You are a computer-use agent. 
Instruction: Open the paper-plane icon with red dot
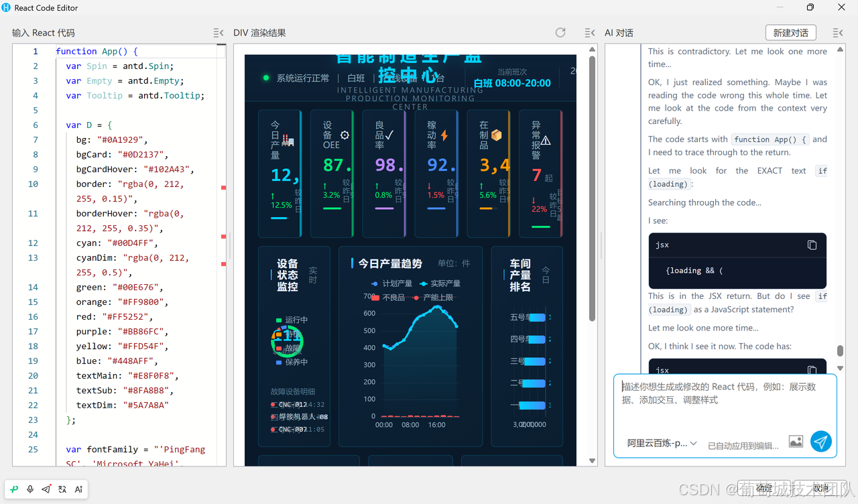pos(46,489)
